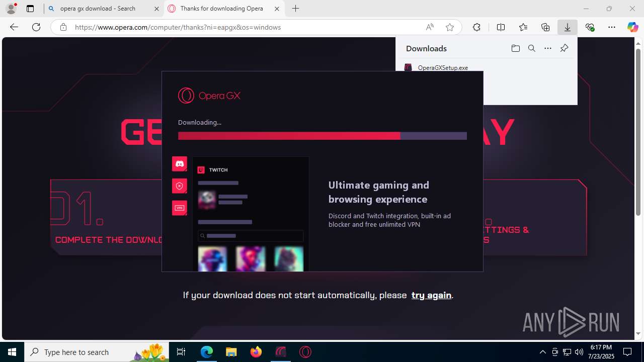Search downloads in the Downloads panel
The width and height of the screenshot is (644, 362).
tap(531, 48)
